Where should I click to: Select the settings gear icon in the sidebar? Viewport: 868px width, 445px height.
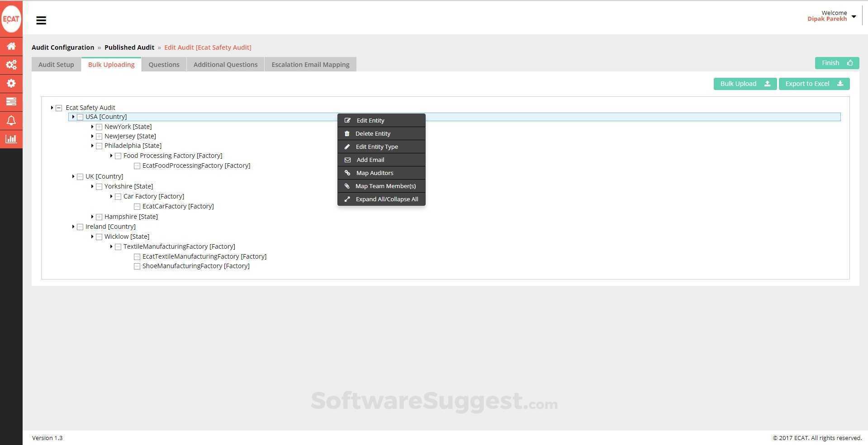coord(11,83)
